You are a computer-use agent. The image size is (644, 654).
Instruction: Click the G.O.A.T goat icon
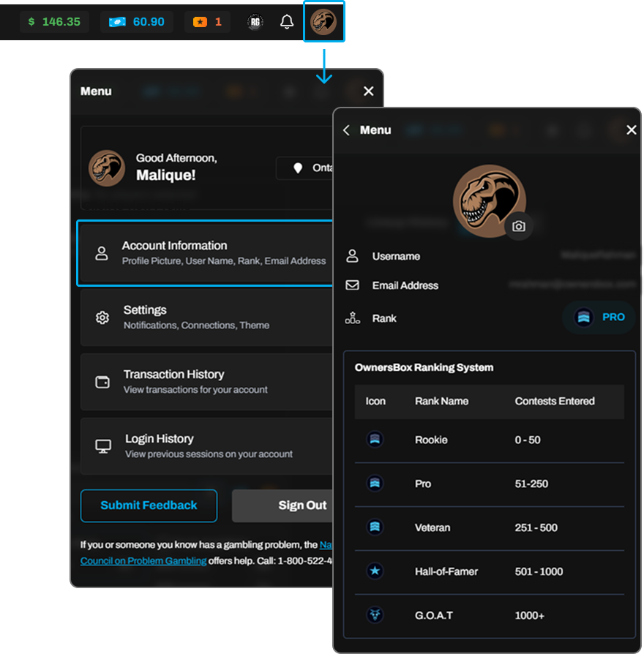(375, 614)
